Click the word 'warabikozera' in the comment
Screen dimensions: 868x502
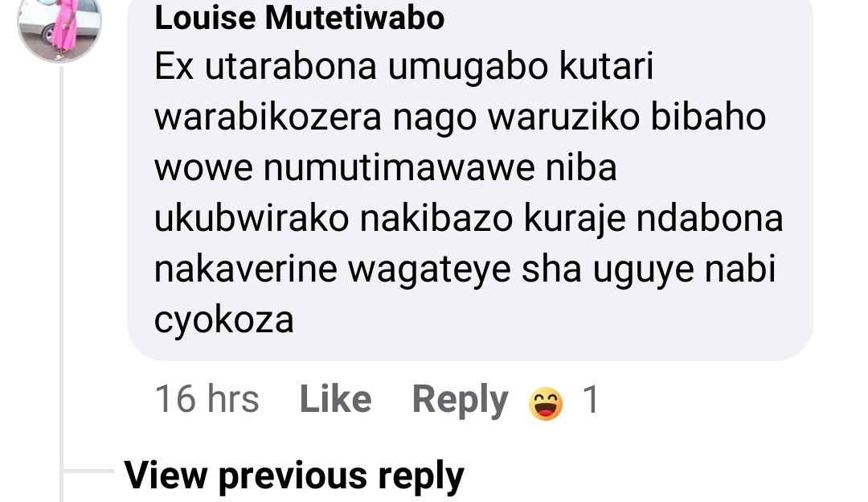coord(268,117)
